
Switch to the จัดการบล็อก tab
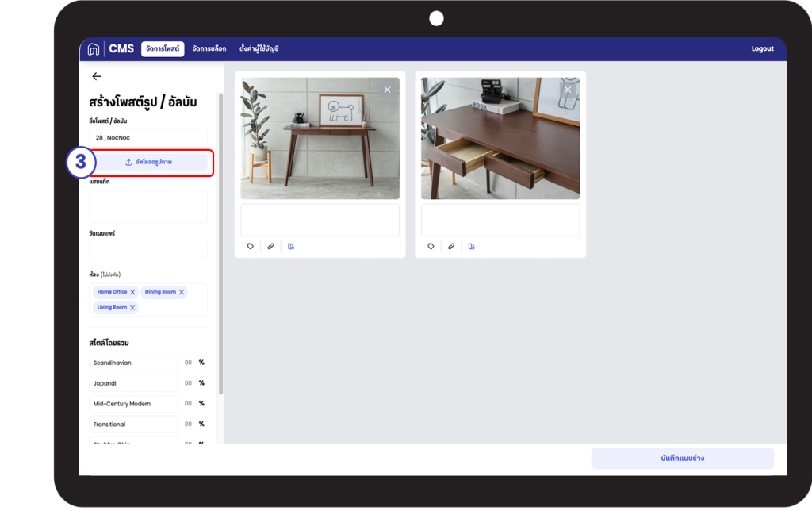click(209, 49)
